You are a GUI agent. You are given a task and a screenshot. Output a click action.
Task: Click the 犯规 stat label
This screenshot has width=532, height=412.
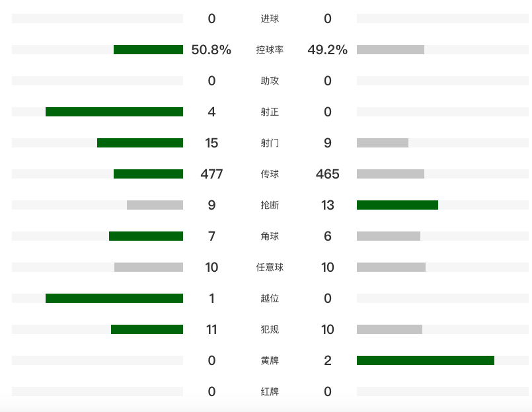pyautogui.click(x=270, y=329)
